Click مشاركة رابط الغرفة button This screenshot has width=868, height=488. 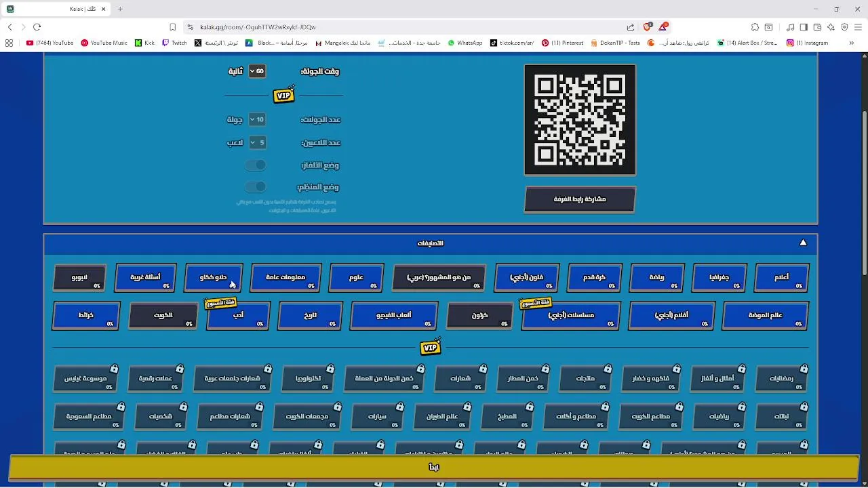click(580, 199)
